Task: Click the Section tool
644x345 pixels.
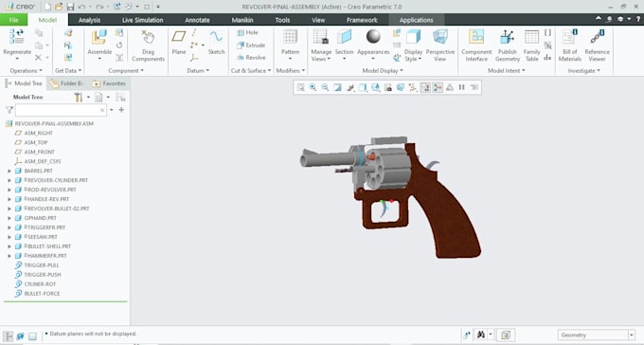Action: click(x=344, y=44)
